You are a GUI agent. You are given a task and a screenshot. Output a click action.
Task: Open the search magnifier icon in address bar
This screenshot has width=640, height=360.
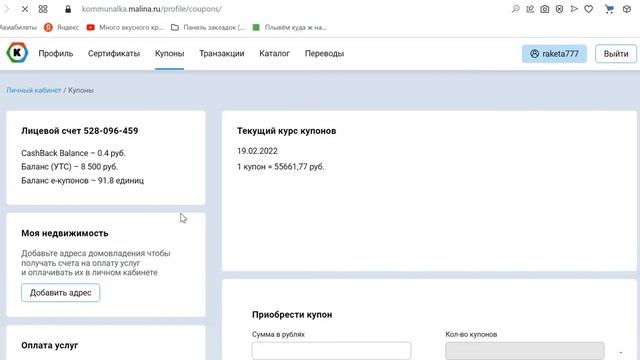[x=516, y=9]
